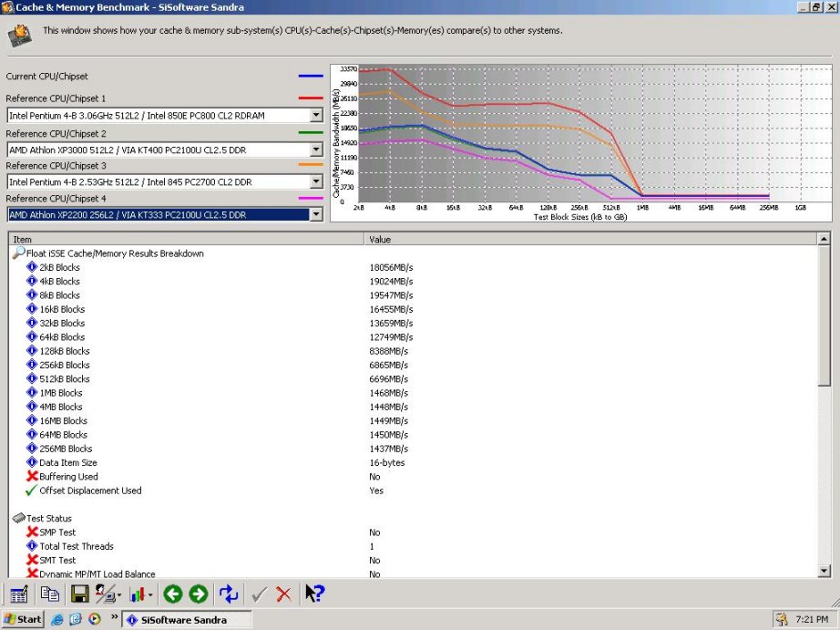Click the copy documents toolbar icon

click(50, 594)
